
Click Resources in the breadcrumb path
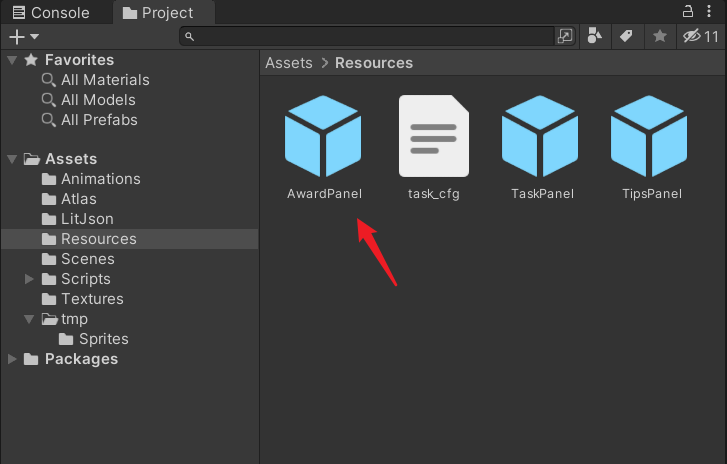[374, 63]
